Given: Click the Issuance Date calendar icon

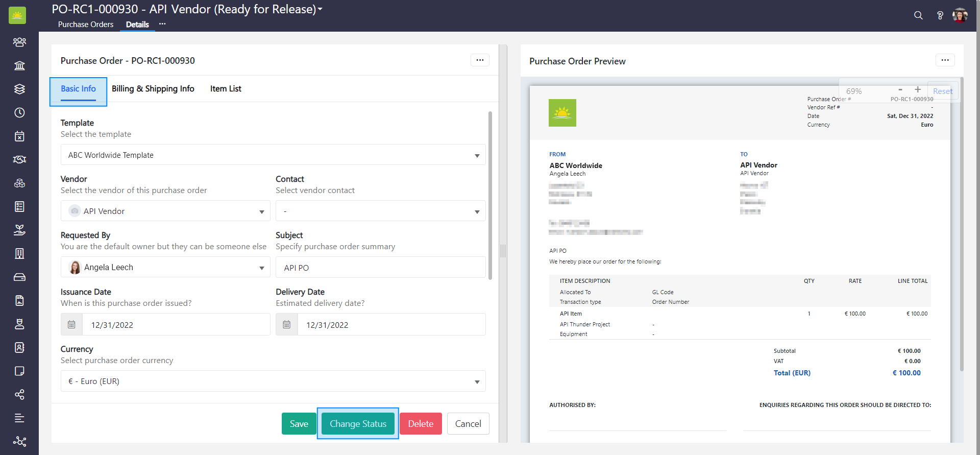Looking at the screenshot, I should [x=71, y=325].
